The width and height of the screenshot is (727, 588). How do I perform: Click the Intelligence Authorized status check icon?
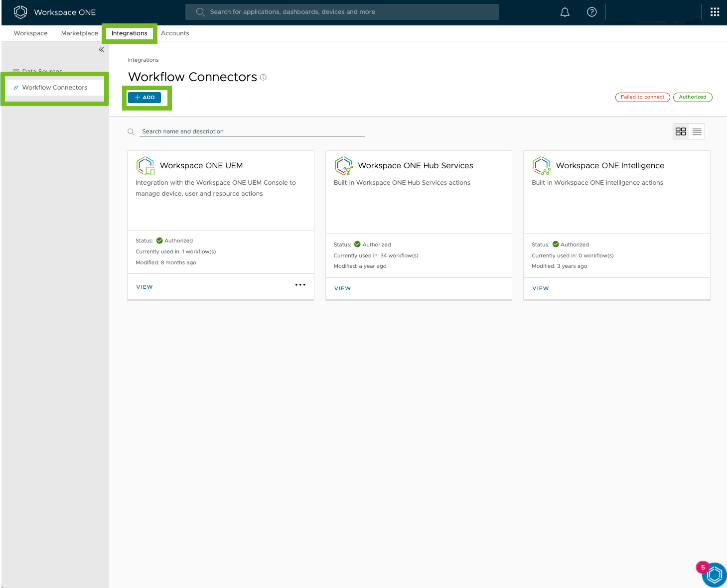[x=556, y=244]
